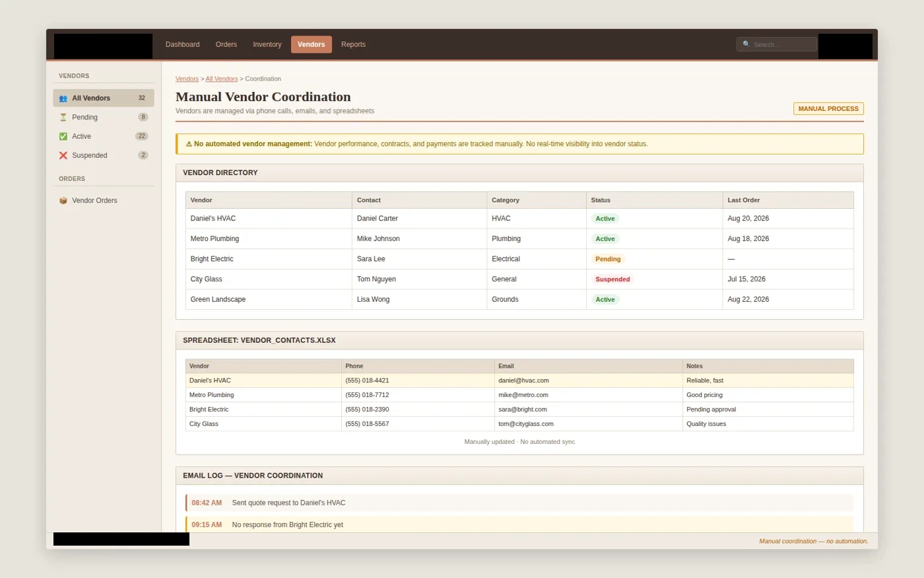This screenshot has width=924, height=578.
Task: Click contact Mike Johnson
Action: 378,238
